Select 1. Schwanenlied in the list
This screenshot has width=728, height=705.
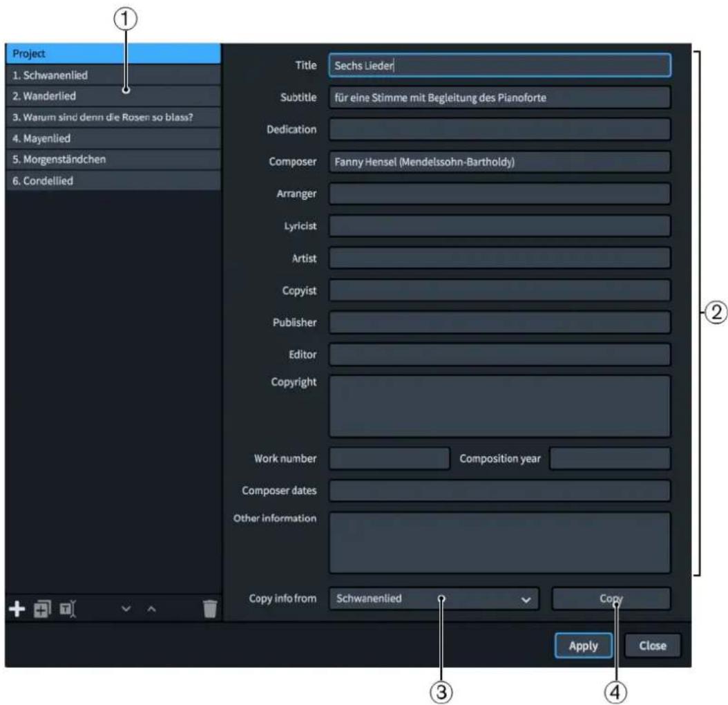[113, 75]
